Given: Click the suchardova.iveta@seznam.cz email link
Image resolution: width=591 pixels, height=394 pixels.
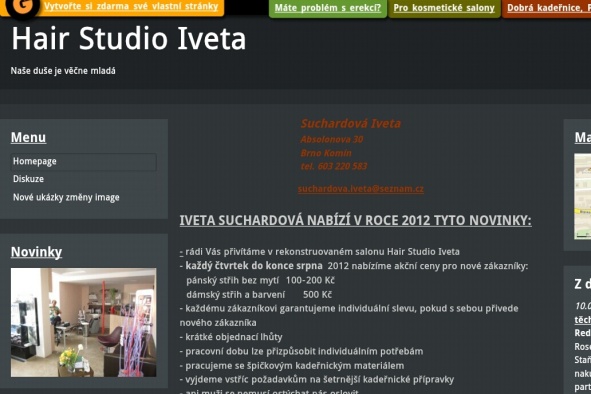Looking at the screenshot, I should [361, 189].
